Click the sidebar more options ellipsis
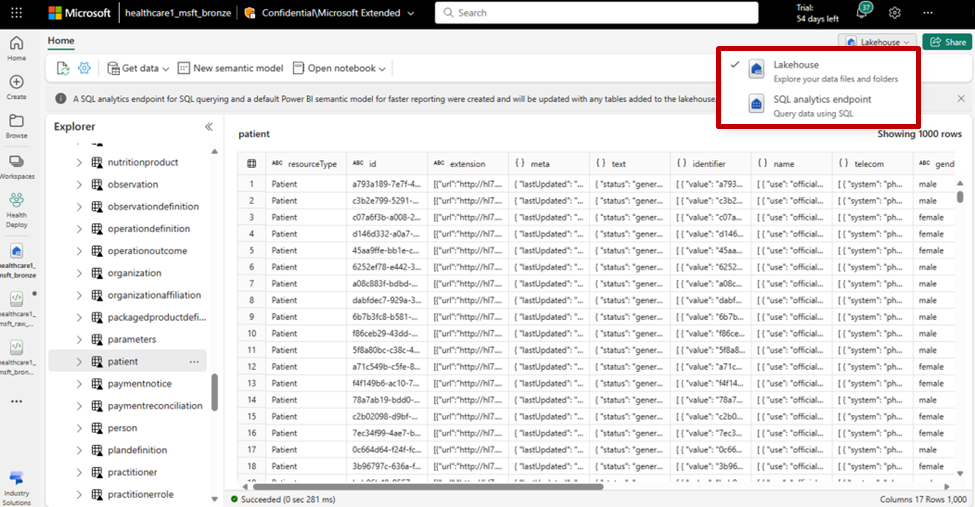 pos(17,402)
